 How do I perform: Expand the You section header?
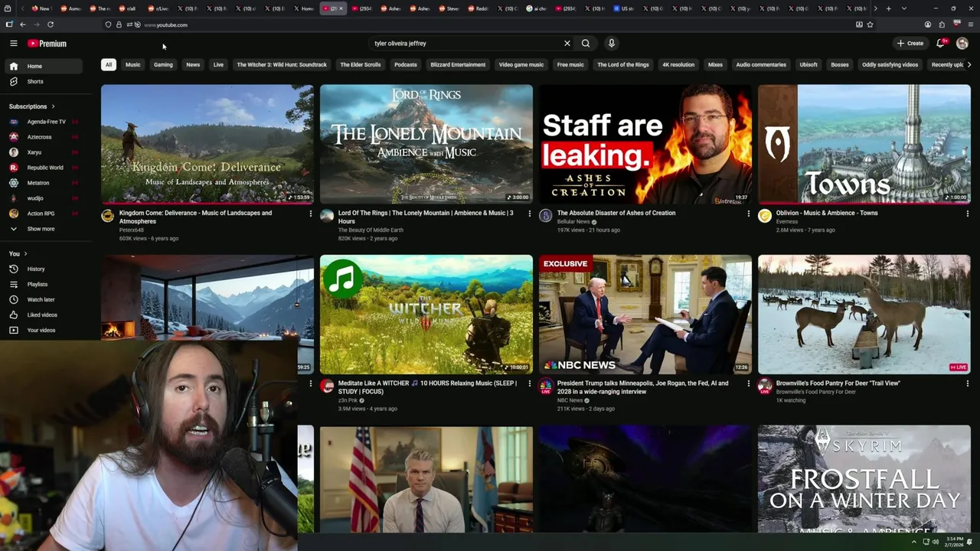click(18, 253)
